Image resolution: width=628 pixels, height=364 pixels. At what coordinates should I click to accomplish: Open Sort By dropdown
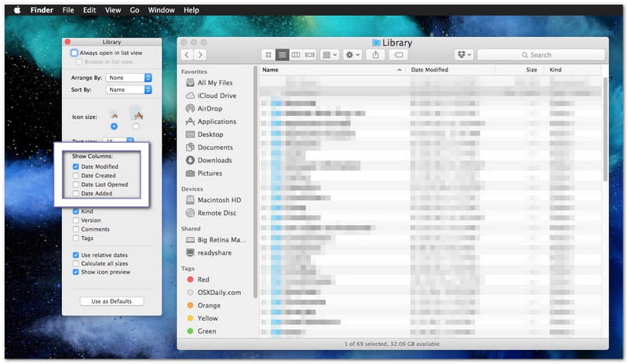coord(129,89)
